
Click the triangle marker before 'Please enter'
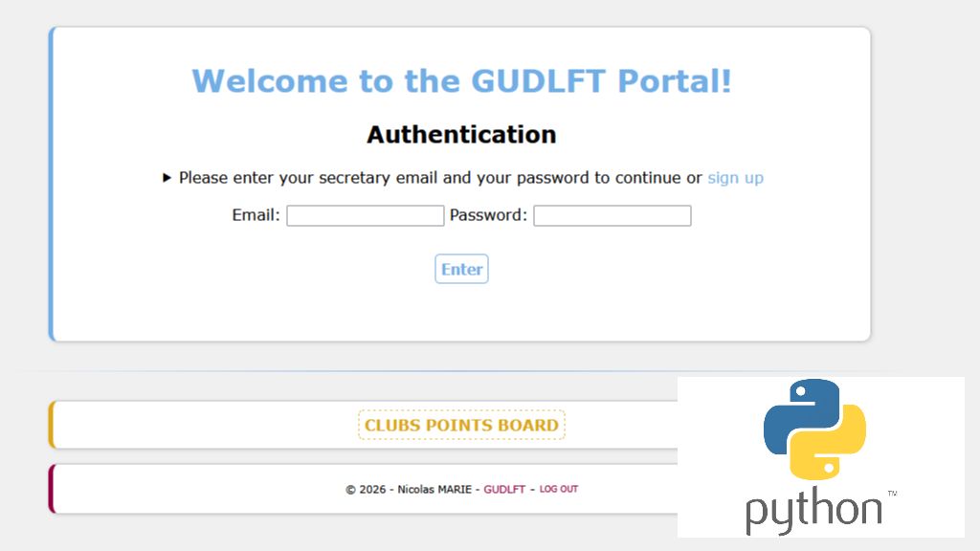167,178
